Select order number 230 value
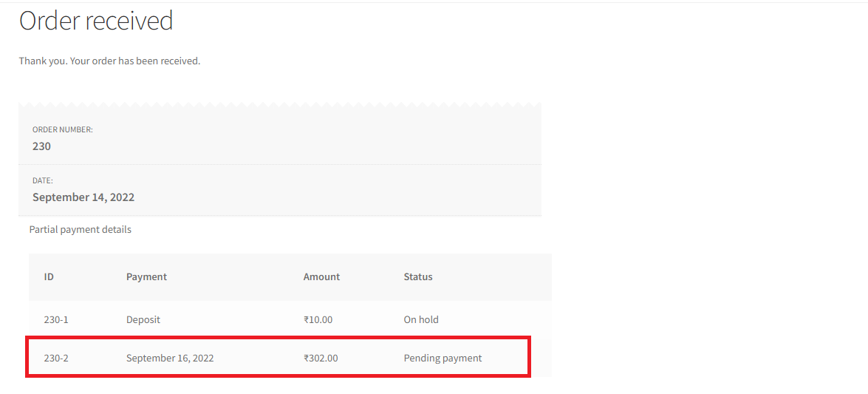Image resolution: width=868 pixels, height=394 pixels. pyautogui.click(x=41, y=146)
